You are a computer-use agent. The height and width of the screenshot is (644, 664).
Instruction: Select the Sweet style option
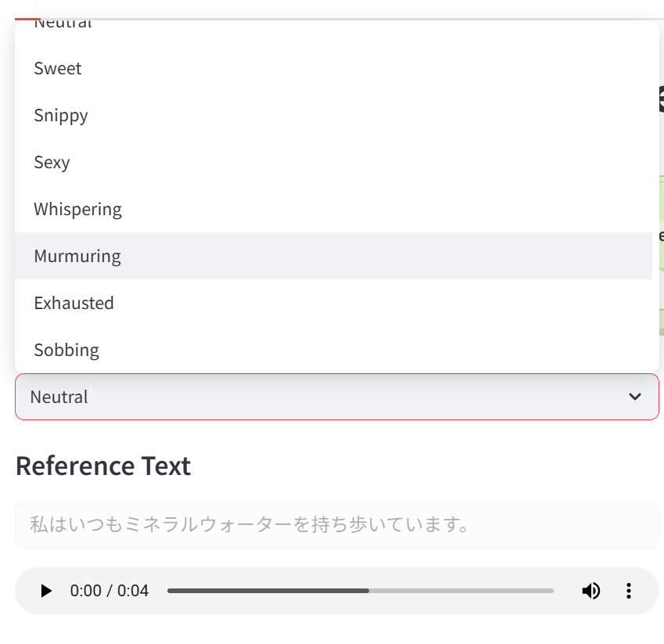[58, 68]
